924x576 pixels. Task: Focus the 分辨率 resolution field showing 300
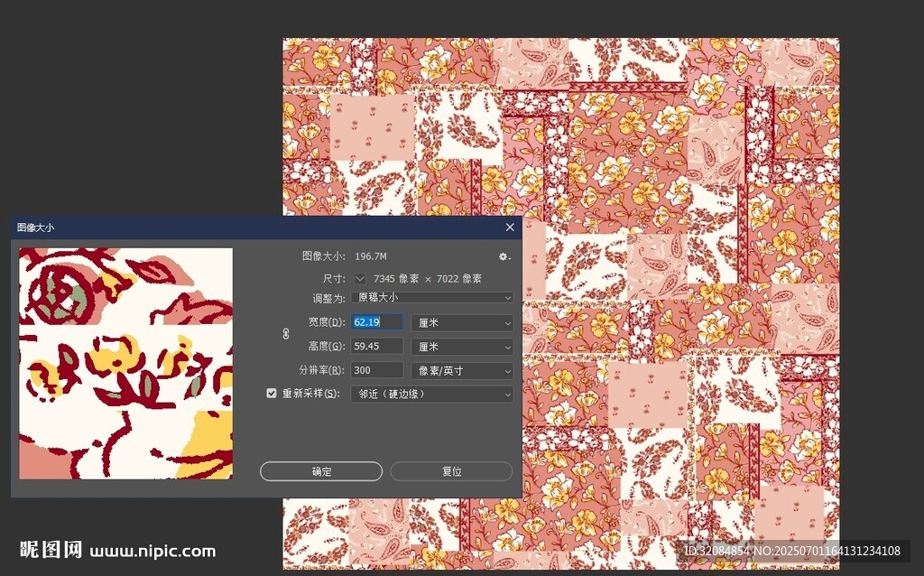pos(376,370)
